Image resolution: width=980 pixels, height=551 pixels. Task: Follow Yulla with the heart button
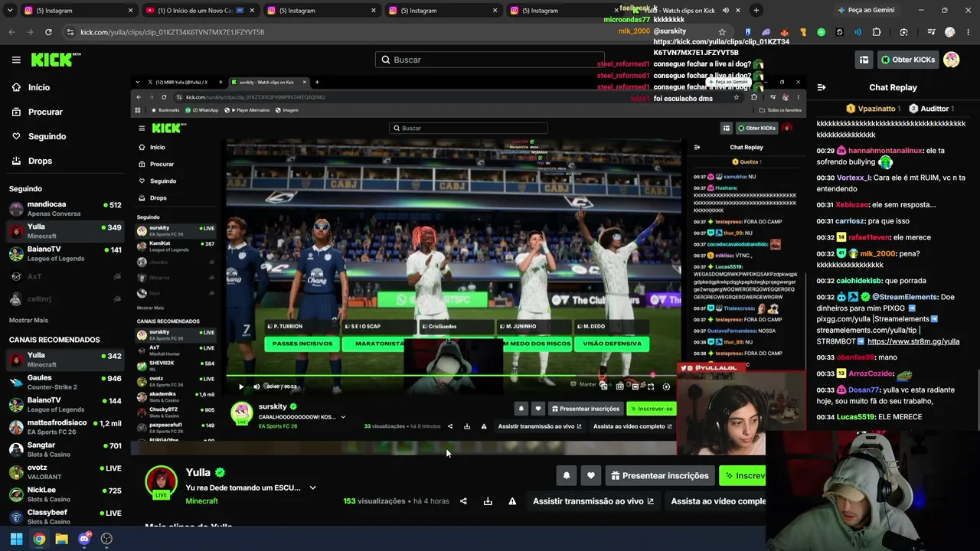[x=591, y=476]
